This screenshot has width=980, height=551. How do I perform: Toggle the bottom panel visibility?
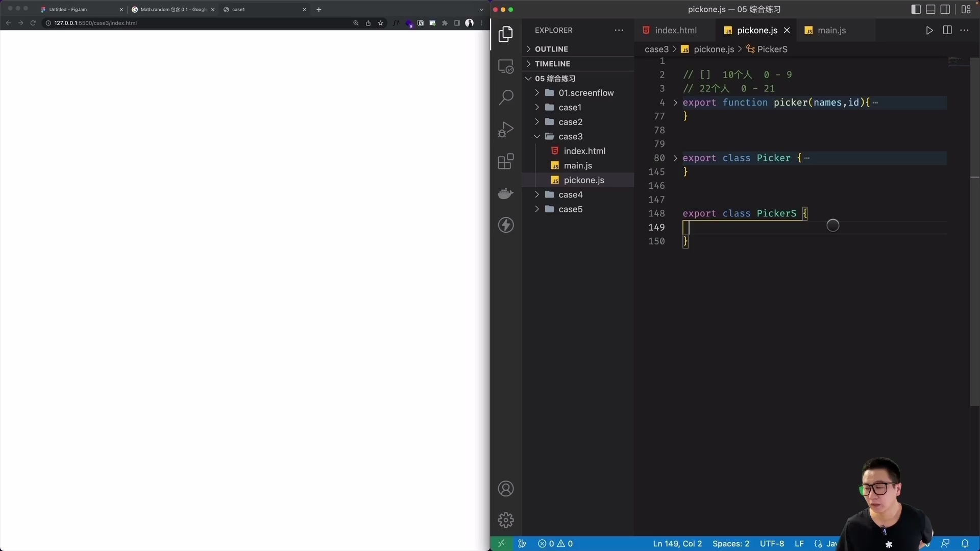click(930, 9)
